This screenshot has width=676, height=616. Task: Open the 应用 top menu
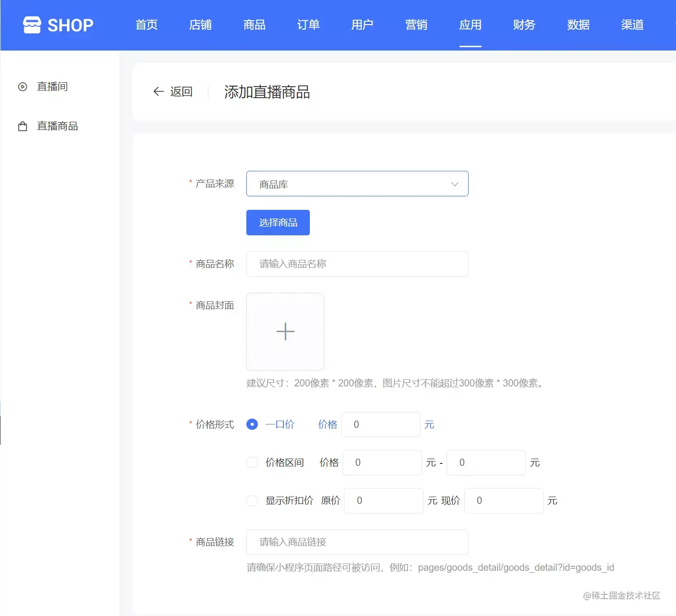point(471,25)
